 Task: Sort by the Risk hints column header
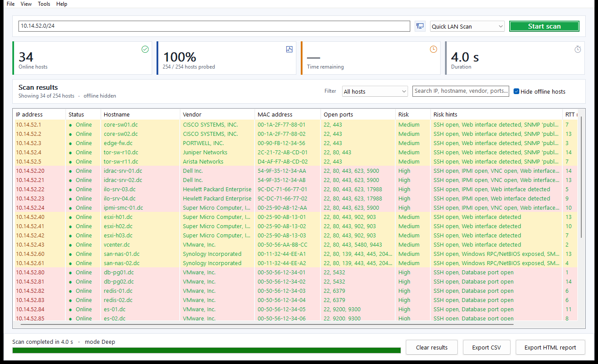click(x=497, y=114)
